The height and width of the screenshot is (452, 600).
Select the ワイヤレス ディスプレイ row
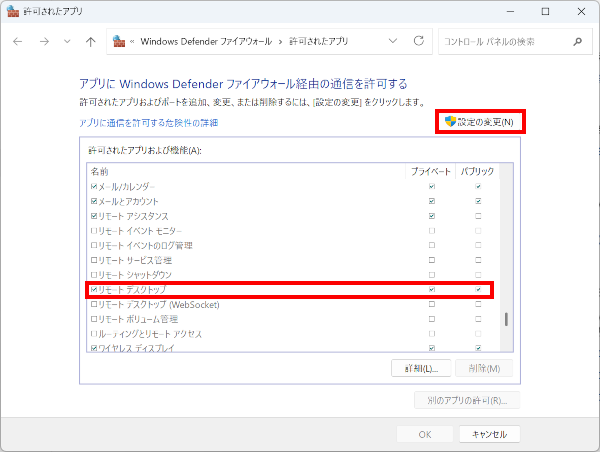click(x=293, y=347)
